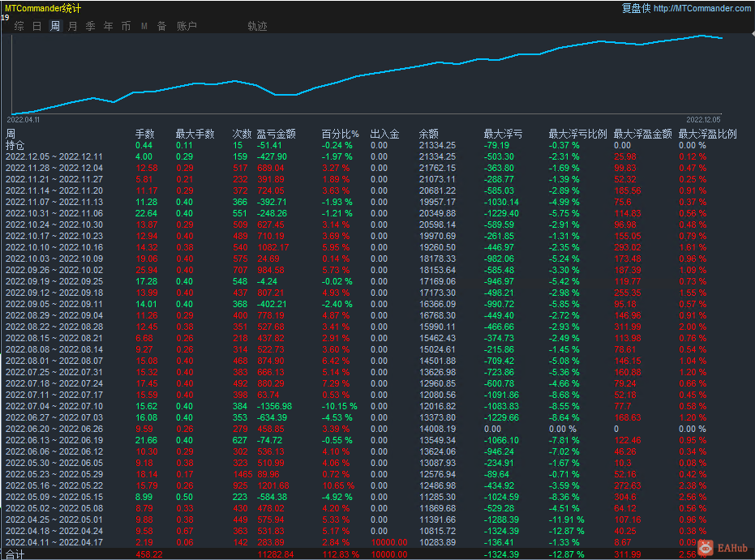Open the 账户 (account) tab
This screenshot has height=560, width=755.
coord(187,26)
